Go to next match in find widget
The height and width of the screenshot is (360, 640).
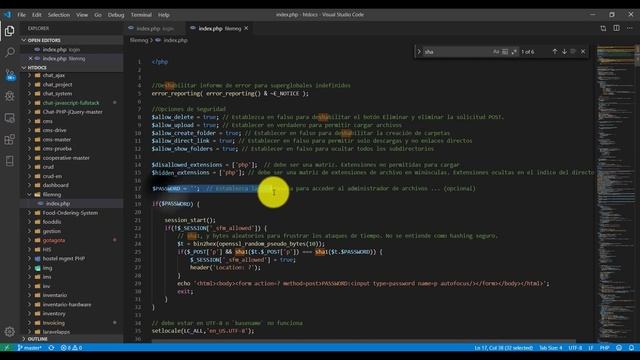point(564,52)
